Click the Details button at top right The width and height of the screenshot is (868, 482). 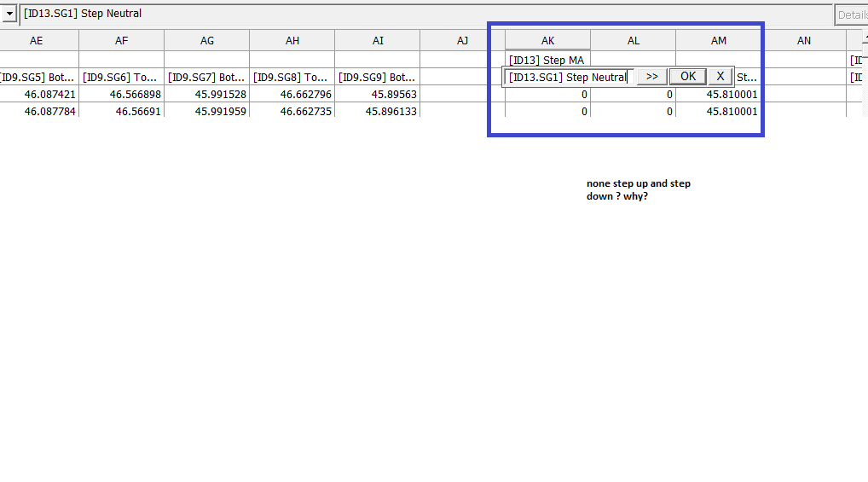click(x=852, y=15)
